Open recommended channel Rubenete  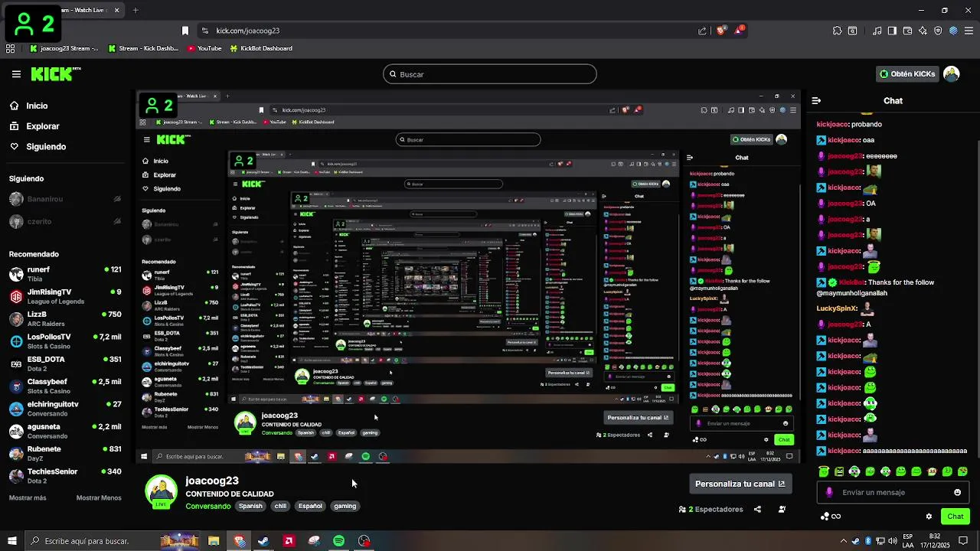(65, 453)
